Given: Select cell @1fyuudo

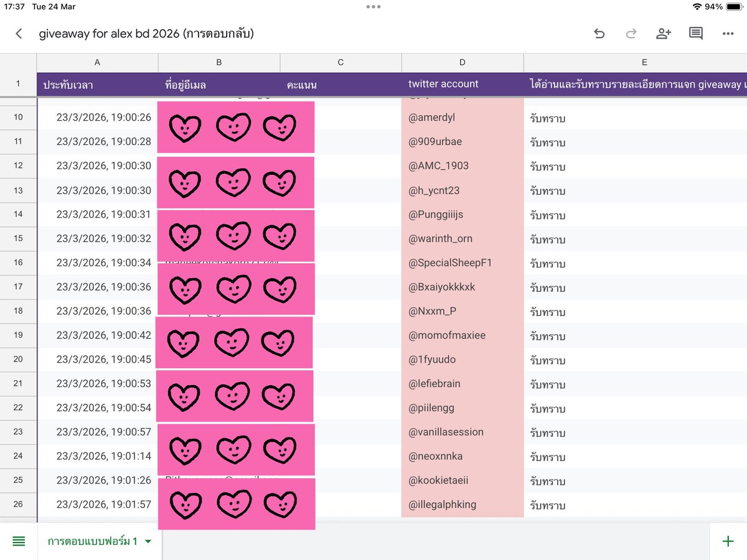Looking at the screenshot, I should (x=463, y=359).
